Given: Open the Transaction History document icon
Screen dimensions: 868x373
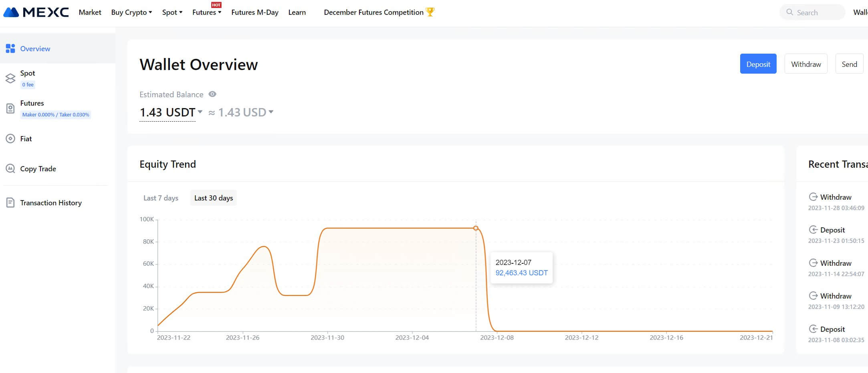Looking at the screenshot, I should pyautogui.click(x=10, y=203).
